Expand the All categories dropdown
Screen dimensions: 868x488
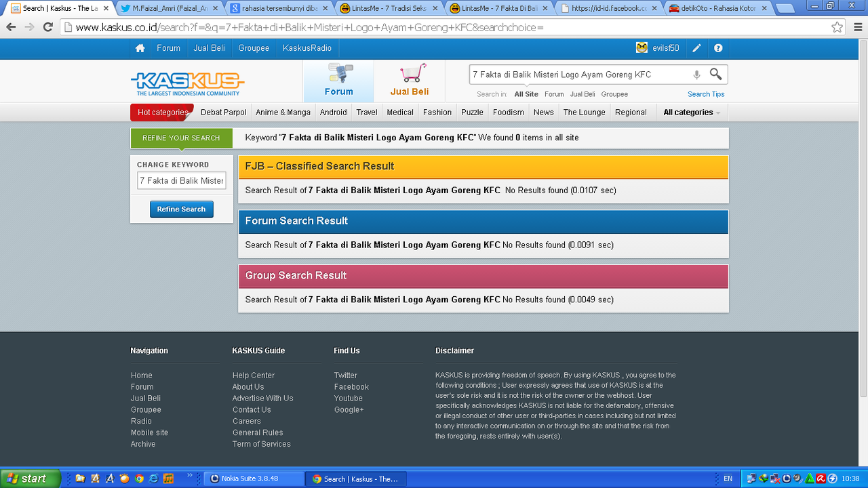coord(692,113)
